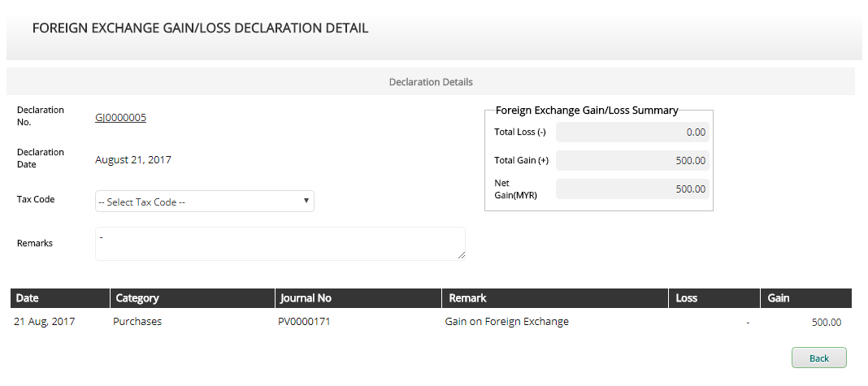The height and width of the screenshot is (386, 868).
Task: Grab the Remarks text area resize handle
Action: [462, 256]
